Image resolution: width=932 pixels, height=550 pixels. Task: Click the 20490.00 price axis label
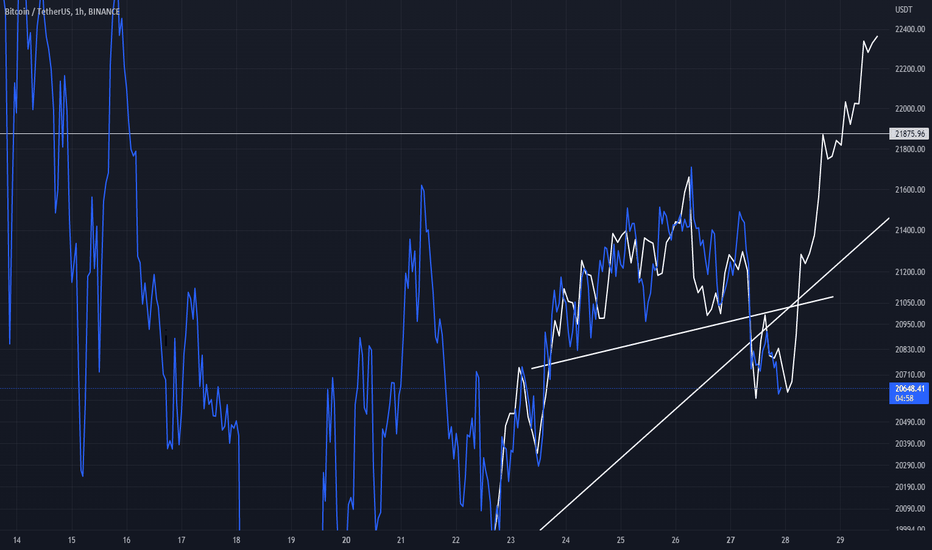pos(910,422)
